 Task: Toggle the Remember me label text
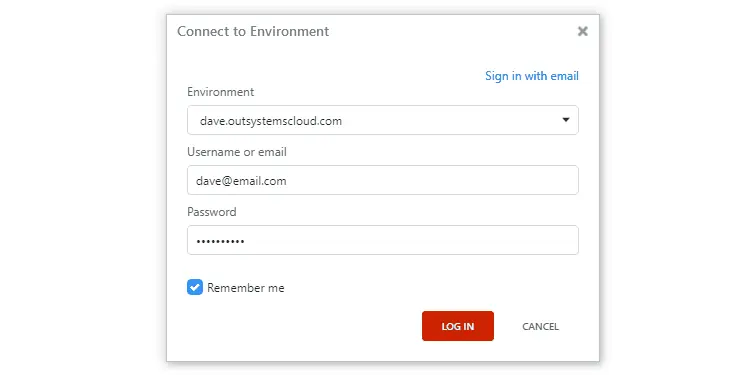(x=246, y=288)
